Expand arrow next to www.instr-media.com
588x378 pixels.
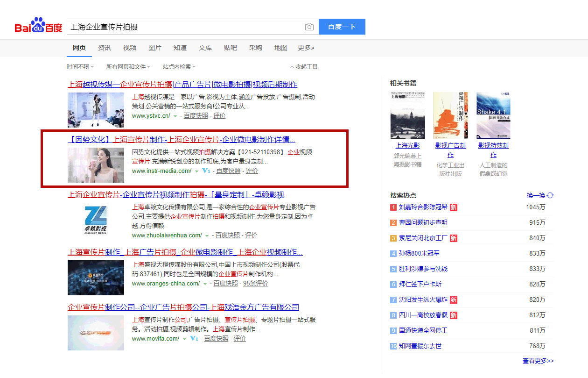[197, 171]
